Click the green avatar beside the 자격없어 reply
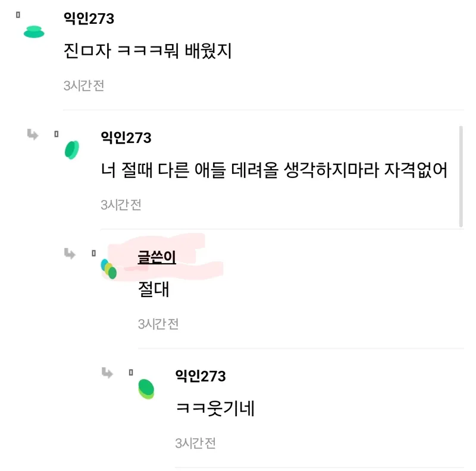476x471 pixels. click(72, 150)
